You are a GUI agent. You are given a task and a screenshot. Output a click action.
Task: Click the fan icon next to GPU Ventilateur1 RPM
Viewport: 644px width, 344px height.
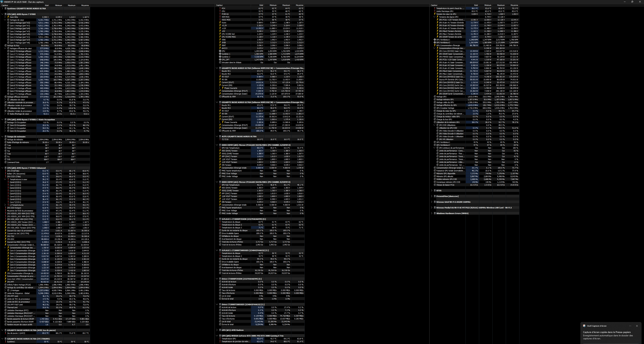coord(435,40)
